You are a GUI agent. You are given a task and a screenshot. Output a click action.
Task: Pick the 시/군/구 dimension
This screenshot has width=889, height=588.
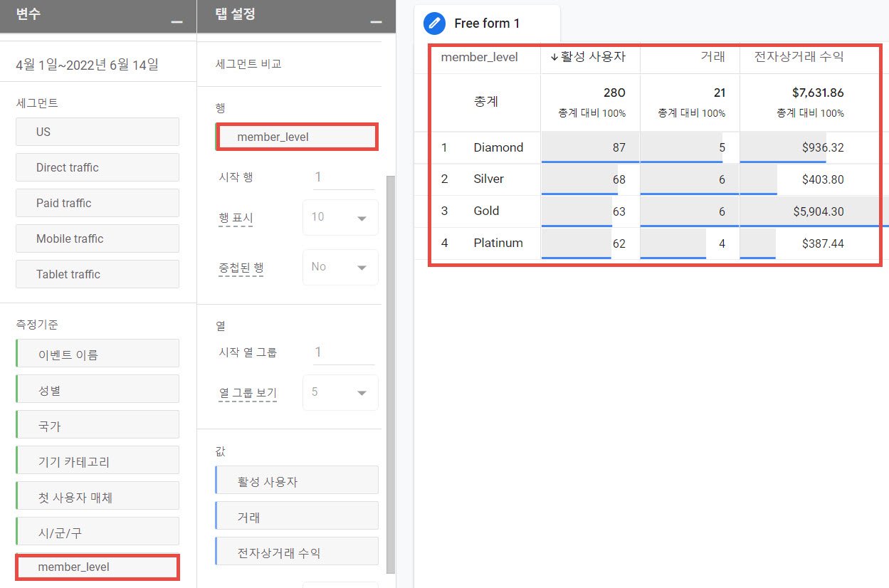point(98,531)
